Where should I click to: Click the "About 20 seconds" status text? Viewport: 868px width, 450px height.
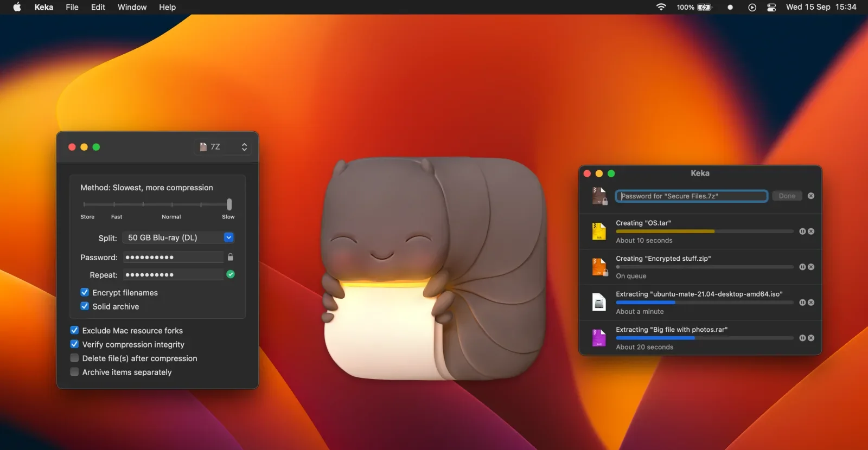[x=644, y=347]
